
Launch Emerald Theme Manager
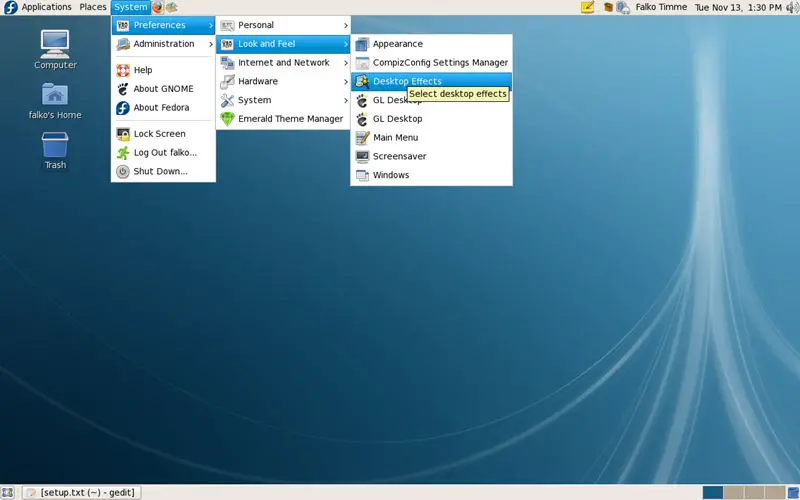coord(283,119)
